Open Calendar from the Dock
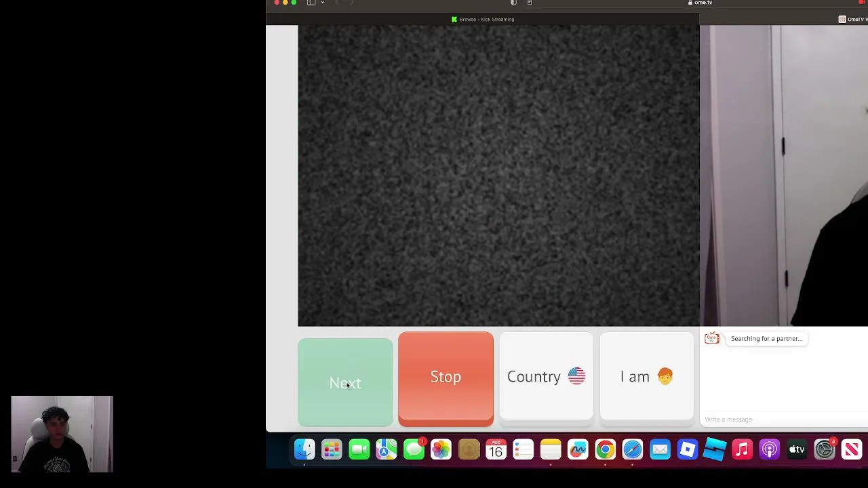The height and width of the screenshot is (488, 868). tap(496, 449)
